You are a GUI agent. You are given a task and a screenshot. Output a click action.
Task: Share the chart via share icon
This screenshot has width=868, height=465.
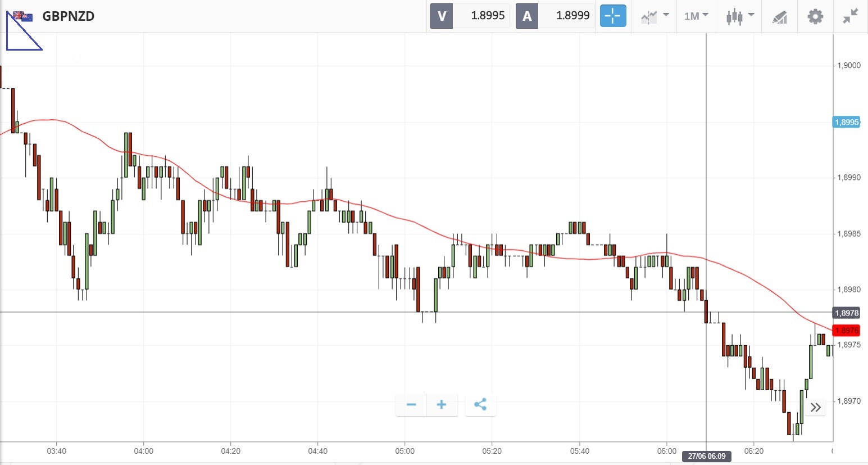tap(480, 404)
